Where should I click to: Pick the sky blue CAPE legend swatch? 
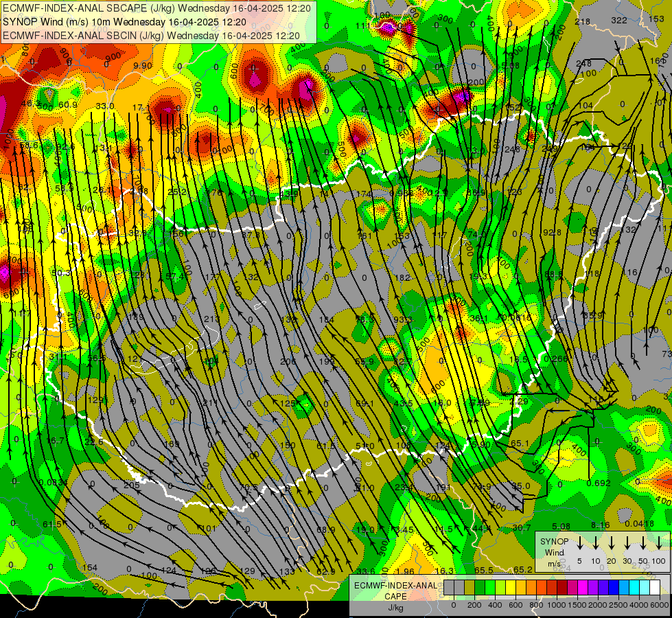[x=625, y=587]
